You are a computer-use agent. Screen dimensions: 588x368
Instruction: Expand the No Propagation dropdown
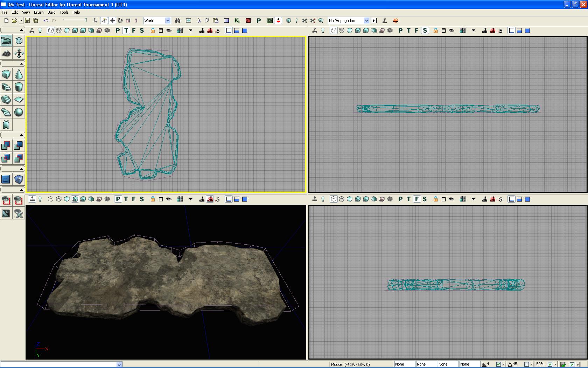tap(366, 21)
